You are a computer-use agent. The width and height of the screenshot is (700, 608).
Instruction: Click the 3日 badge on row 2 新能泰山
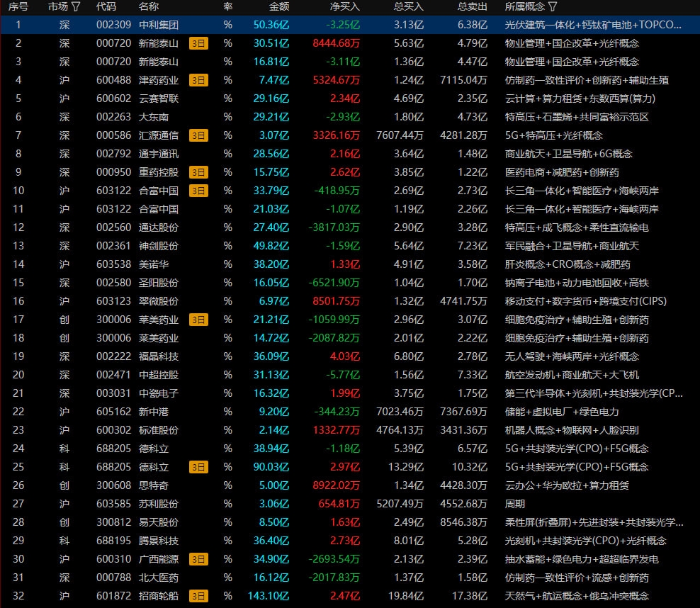pyautogui.click(x=198, y=43)
